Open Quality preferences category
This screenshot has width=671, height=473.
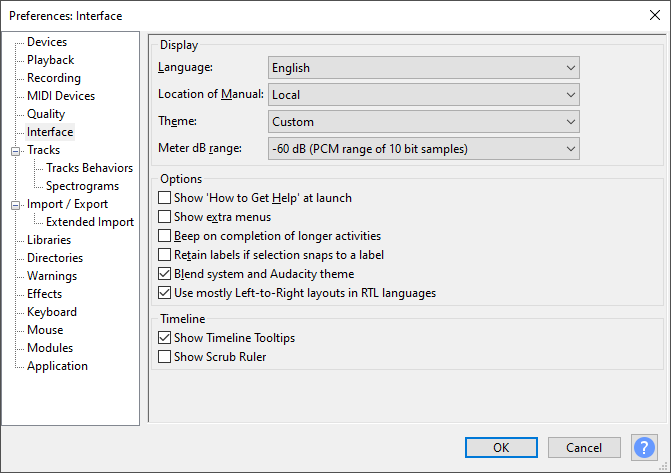coord(46,114)
